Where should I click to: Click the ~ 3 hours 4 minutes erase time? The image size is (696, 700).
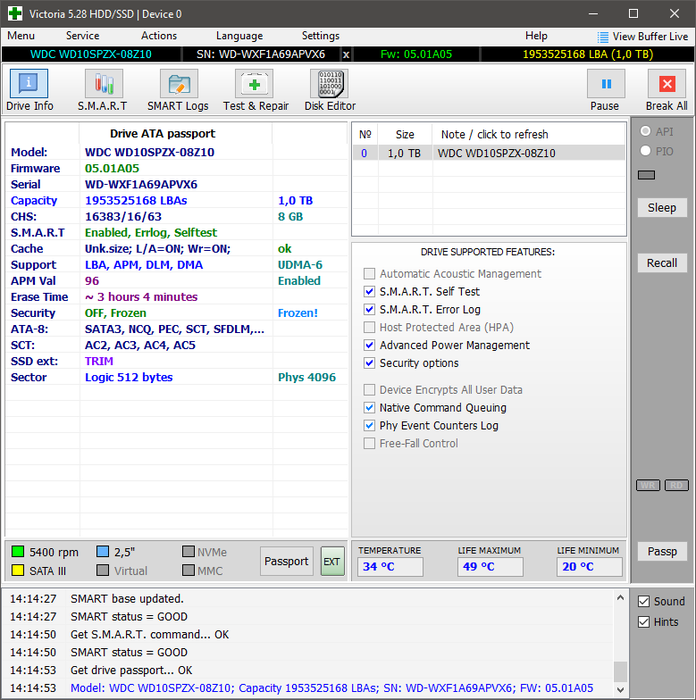pyautogui.click(x=141, y=297)
